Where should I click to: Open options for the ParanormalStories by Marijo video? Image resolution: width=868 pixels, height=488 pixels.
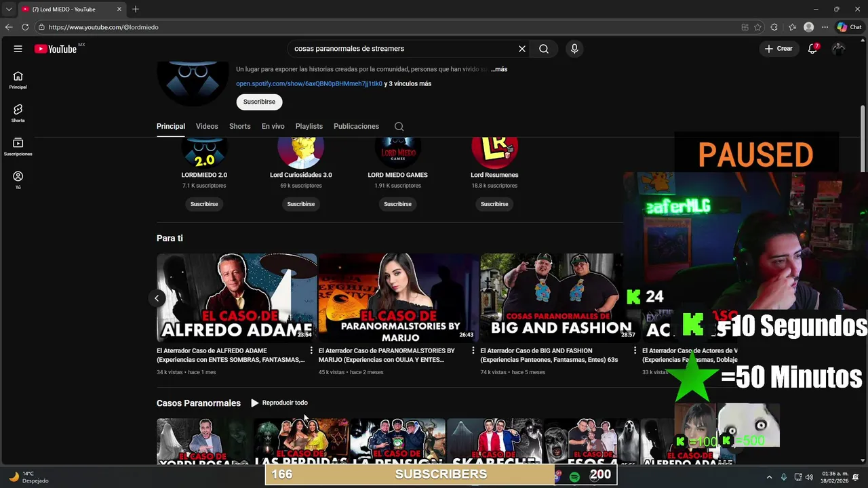473,350
